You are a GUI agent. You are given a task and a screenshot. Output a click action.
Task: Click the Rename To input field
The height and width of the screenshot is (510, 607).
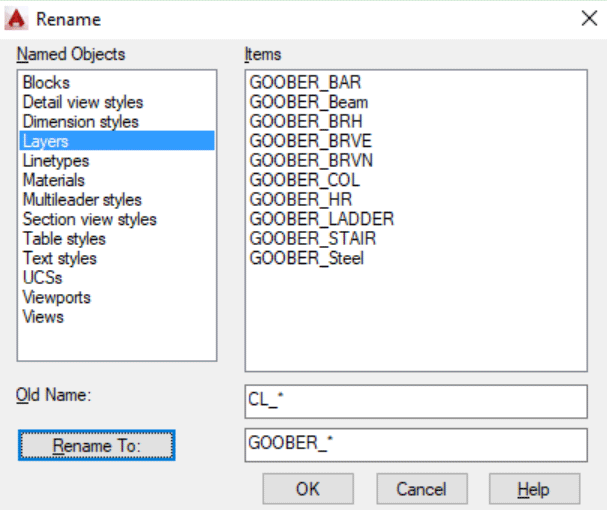[x=416, y=445]
